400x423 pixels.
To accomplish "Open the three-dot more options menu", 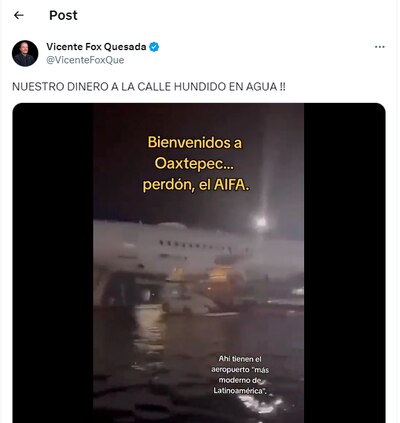I will pyautogui.click(x=379, y=47).
